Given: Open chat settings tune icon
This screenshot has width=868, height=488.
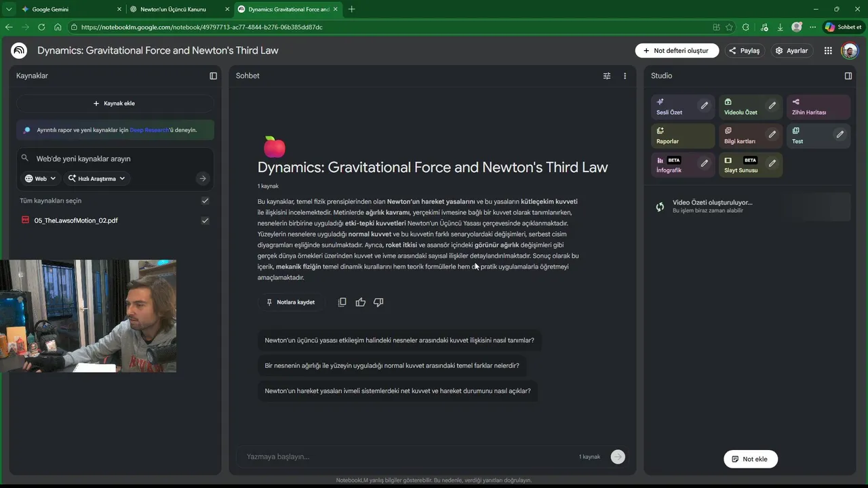Looking at the screenshot, I should [607, 76].
